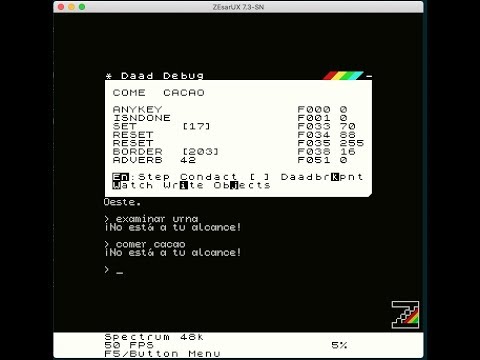
Task: Click the Daad Debug window title
Action: [x=162, y=76]
